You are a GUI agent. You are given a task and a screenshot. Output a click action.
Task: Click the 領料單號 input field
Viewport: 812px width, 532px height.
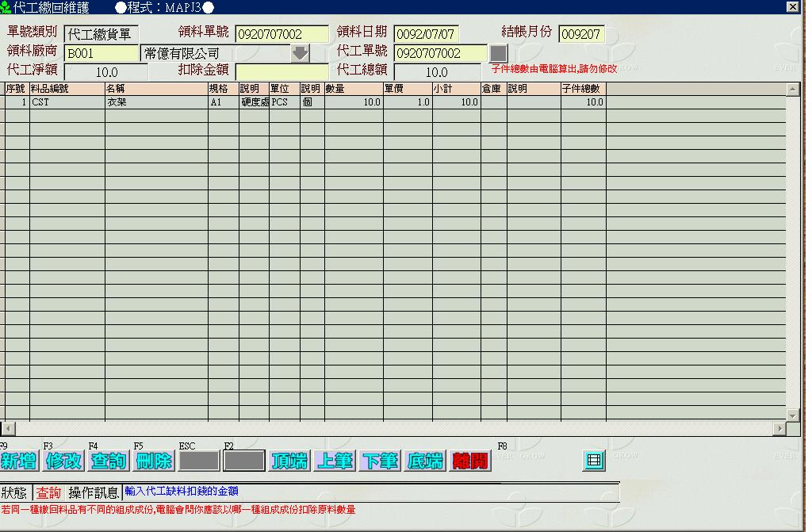pos(282,34)
